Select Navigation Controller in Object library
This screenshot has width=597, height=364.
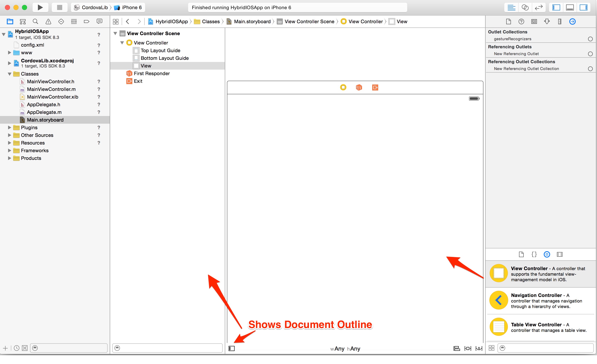tap(541, 301)
